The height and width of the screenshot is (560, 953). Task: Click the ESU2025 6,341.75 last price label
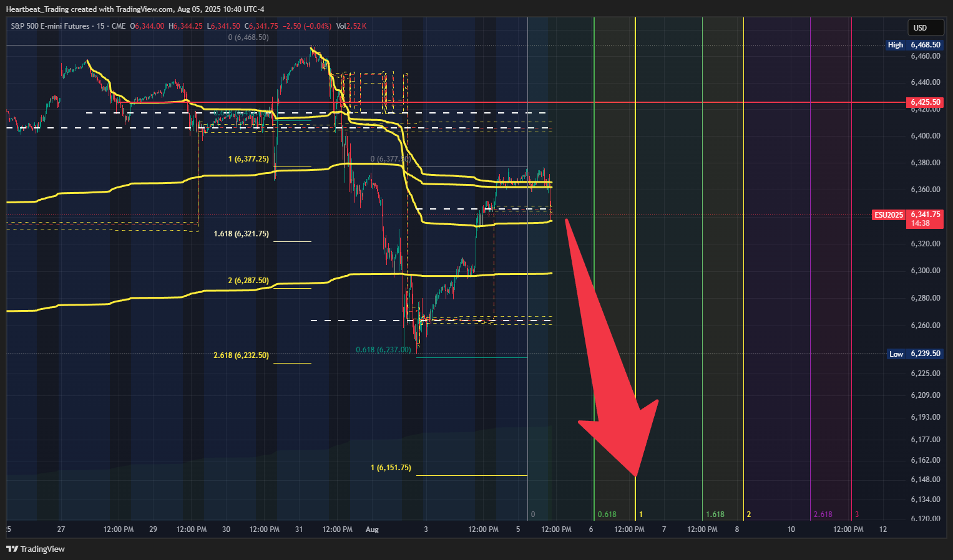click(x=907, y=215)
